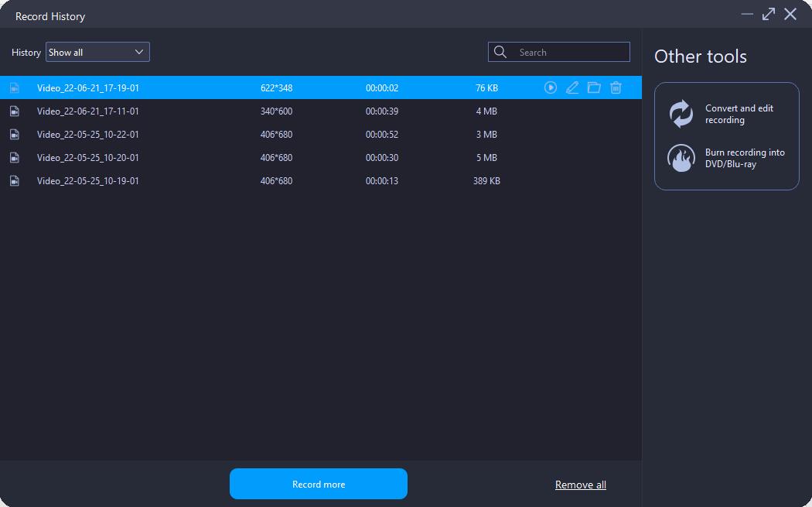
Task: Click the Convert and edit recording icon
Action: (x=681, y=114)
